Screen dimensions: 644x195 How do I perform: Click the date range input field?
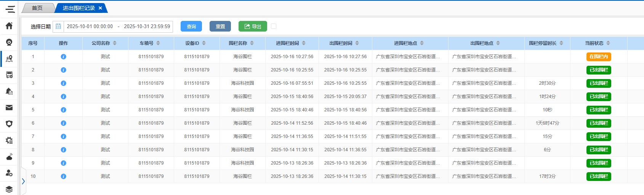tap(118, 27)
